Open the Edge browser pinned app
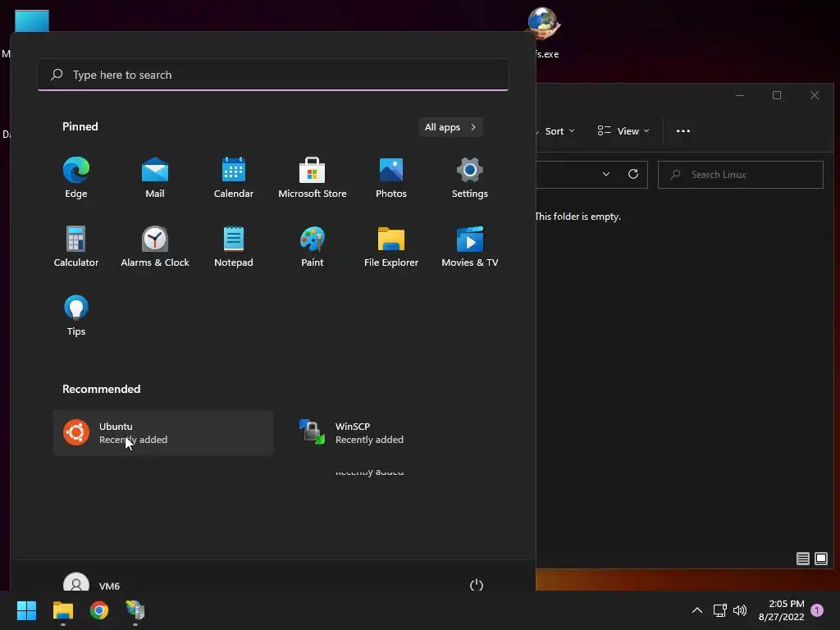The width and height of the screenshot is (840, 630). [x=76, y=178]
